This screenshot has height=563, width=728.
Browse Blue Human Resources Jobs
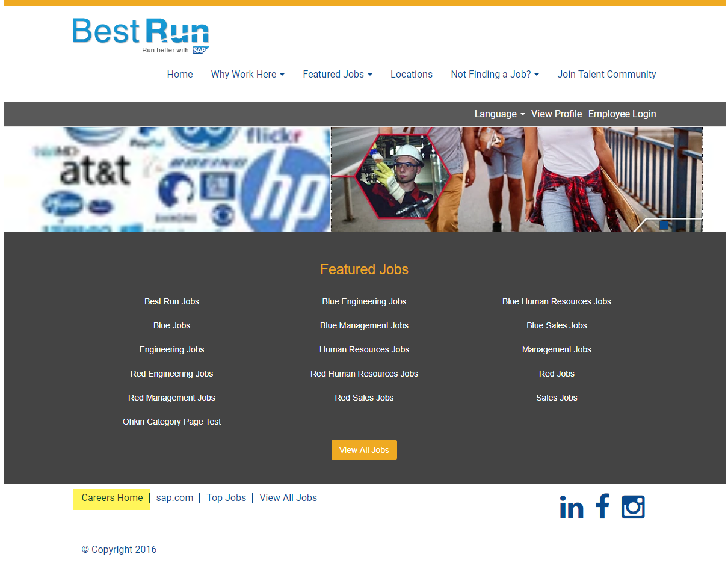tap(557, 301)
